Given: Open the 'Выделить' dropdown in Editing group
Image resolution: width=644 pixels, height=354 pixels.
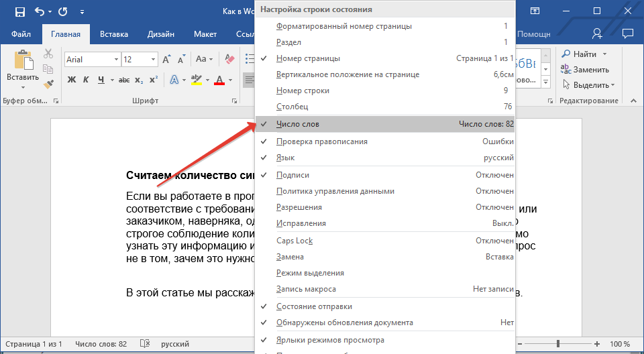Looking at the screenshot, I should [589, 85].
